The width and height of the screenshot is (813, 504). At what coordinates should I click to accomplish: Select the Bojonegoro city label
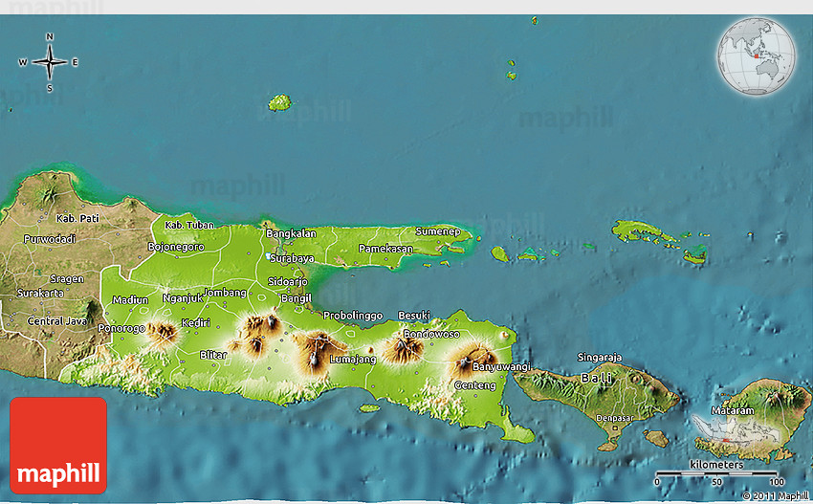[176, 247]
